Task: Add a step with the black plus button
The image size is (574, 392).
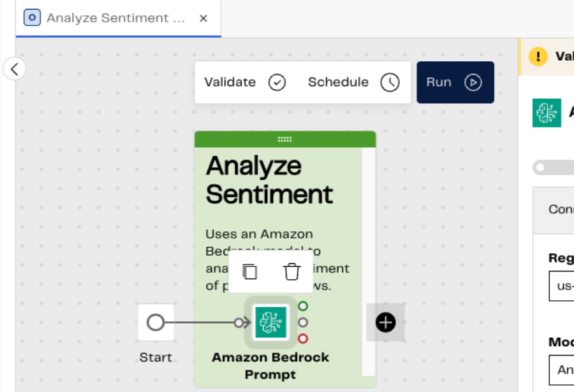Action: click(385, 323)
